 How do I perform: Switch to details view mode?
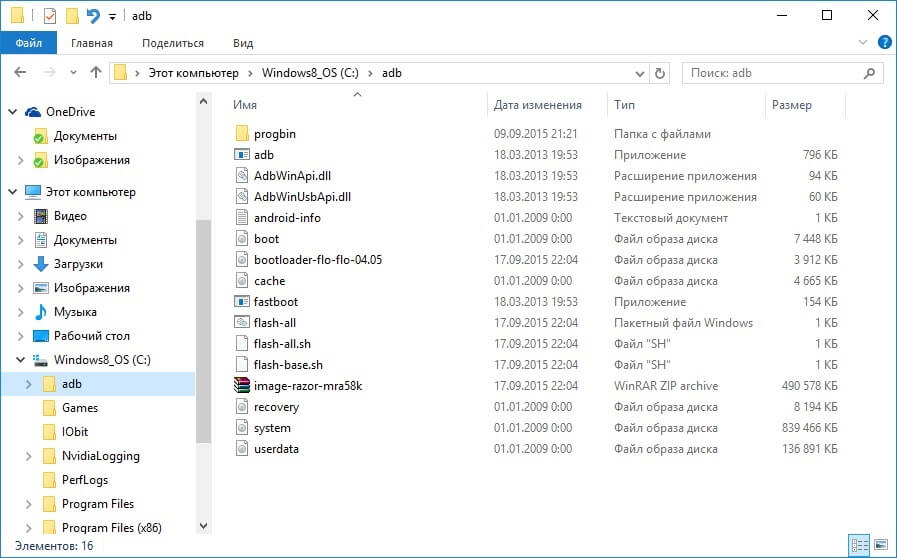(x=859, y=545)
